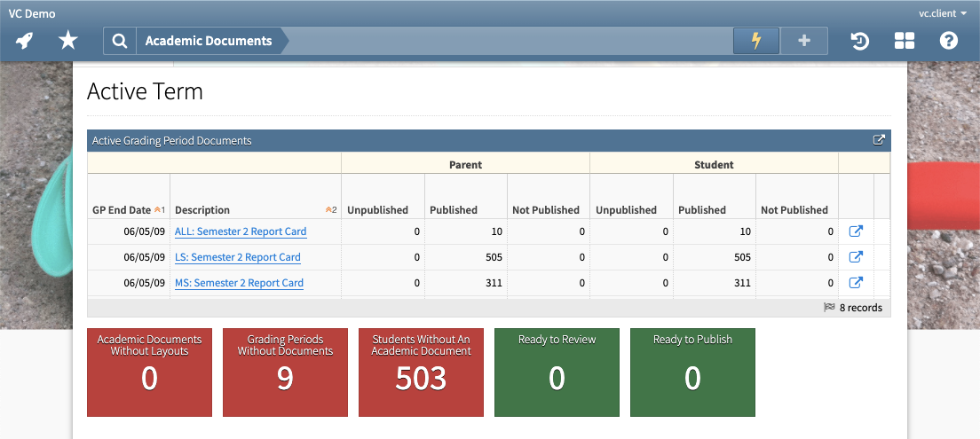Open LS: Semester 2 Report Card link
Image resolution: width=980 pixels, height=439 pixels.
pyautogui.click(x=238, y=256)
